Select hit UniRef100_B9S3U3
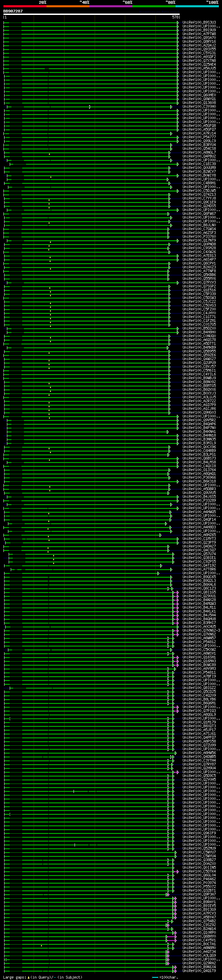This screenshot has height=980, width=222. pyautogui.click(x=199, y=23)
